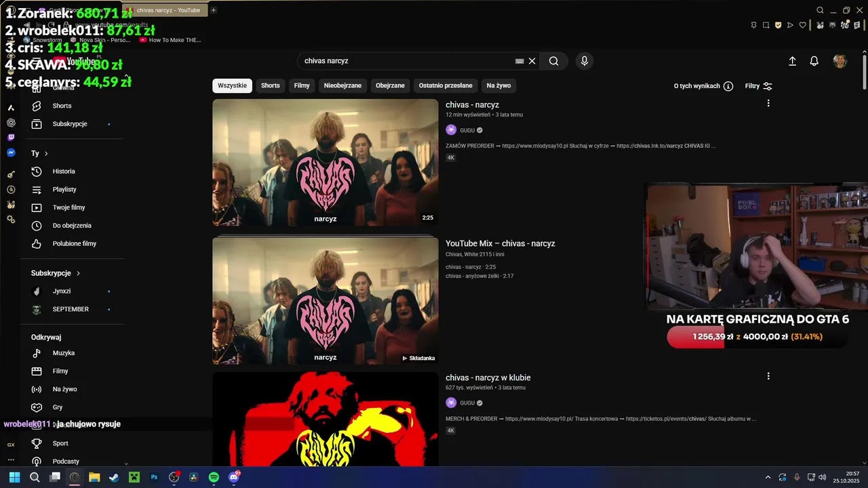Expand Subskrypcje section heading chevron
Screen dimensions: 868x488
point(79,273)
